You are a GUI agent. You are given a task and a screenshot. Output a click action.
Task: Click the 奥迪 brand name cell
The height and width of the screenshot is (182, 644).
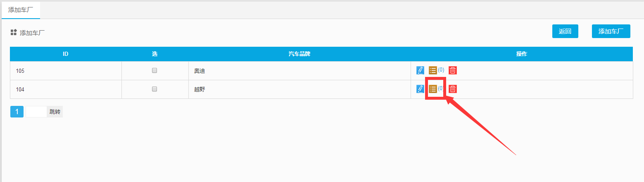click(200, 71)
